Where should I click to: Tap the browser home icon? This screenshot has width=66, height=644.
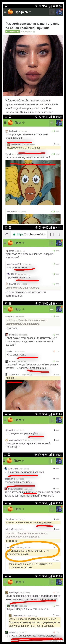(7, 234)
